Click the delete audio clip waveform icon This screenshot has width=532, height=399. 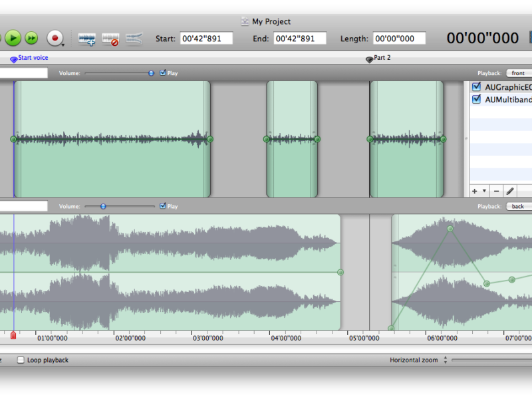click(110, 39)
